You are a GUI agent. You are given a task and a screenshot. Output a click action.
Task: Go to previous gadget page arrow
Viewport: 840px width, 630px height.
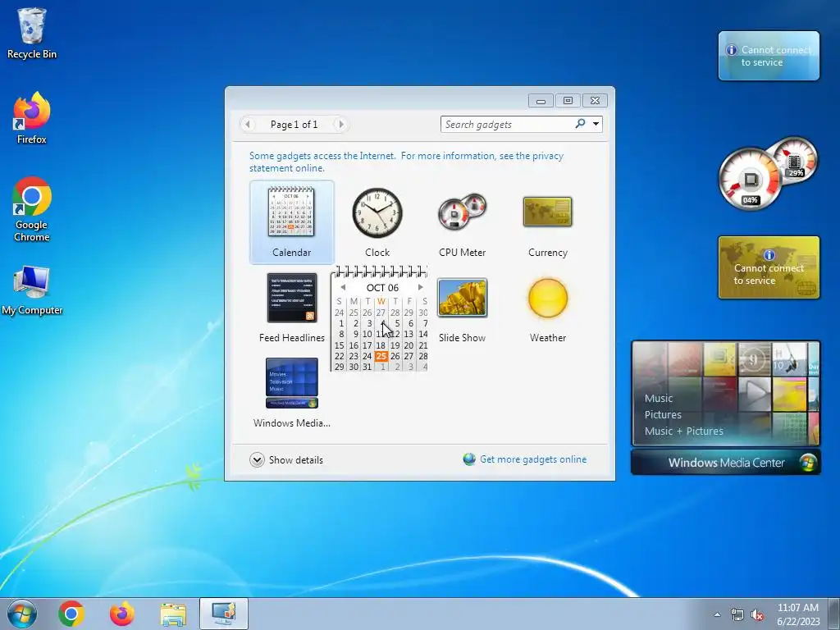click(248, 125)
